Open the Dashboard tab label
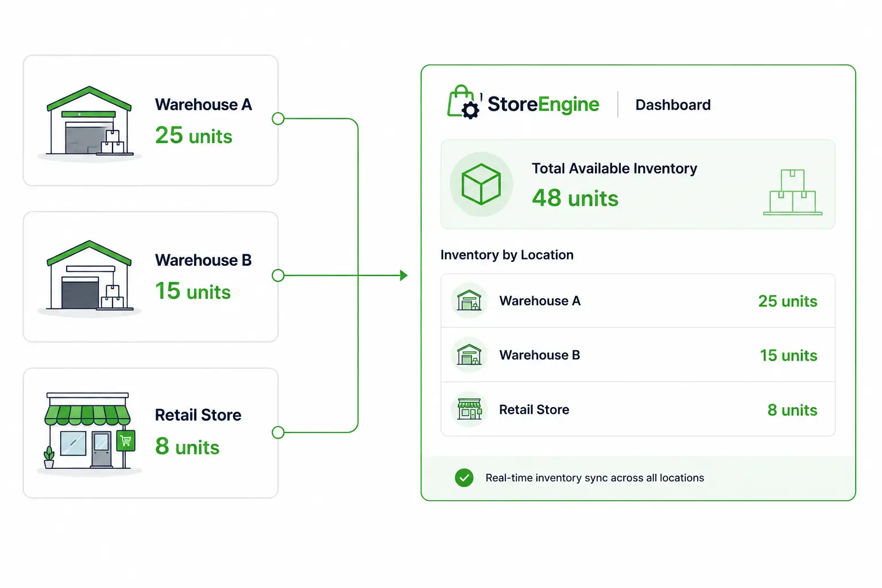 click(673, 105)
